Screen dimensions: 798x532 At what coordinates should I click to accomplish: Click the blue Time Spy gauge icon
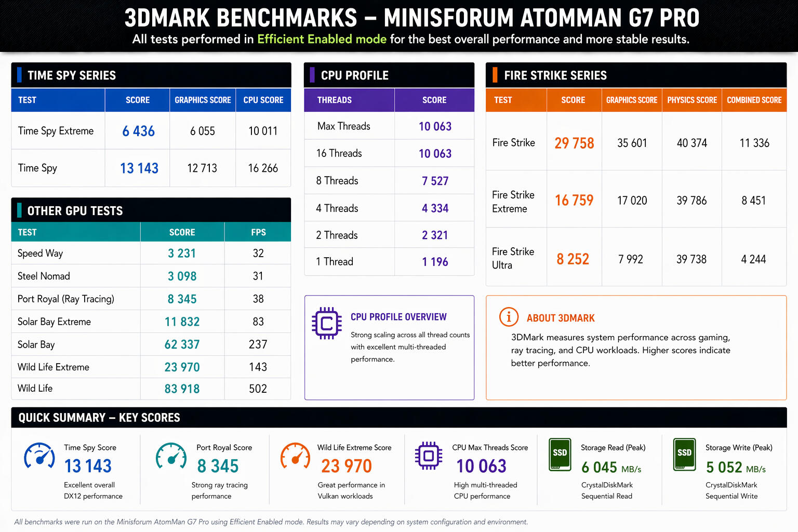tap(39, 456)
